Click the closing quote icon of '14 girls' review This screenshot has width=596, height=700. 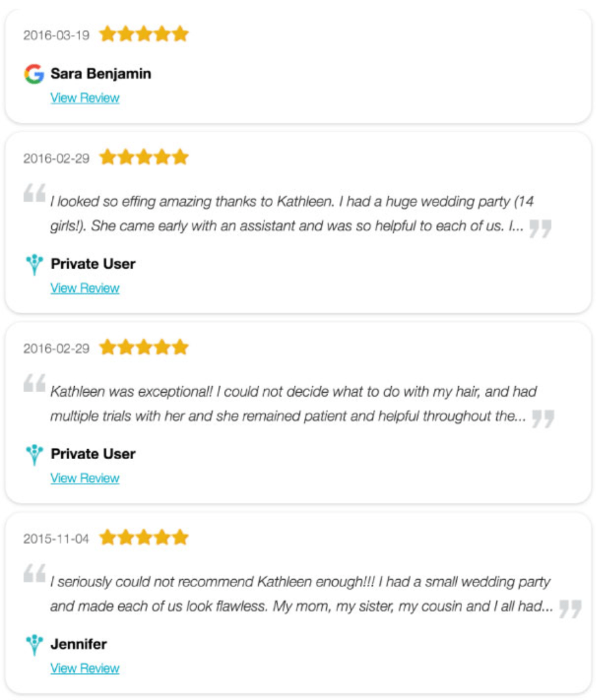[540, 228]
